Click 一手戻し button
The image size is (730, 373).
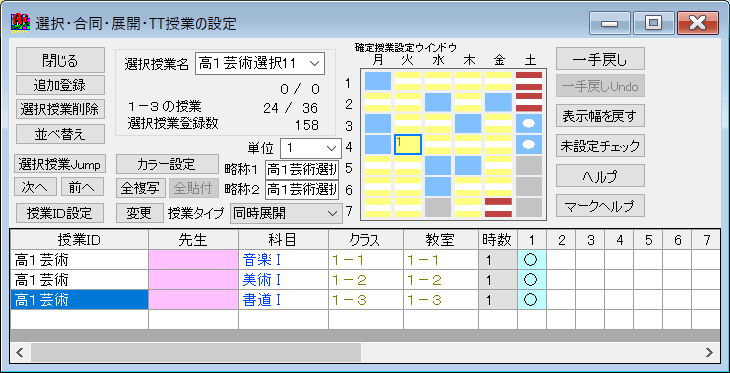click(600, 59)
